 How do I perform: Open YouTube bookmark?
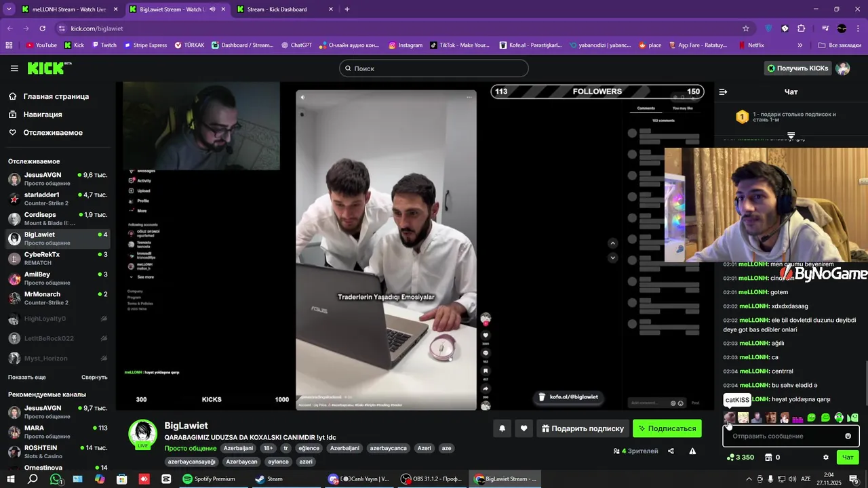(41, 45)
